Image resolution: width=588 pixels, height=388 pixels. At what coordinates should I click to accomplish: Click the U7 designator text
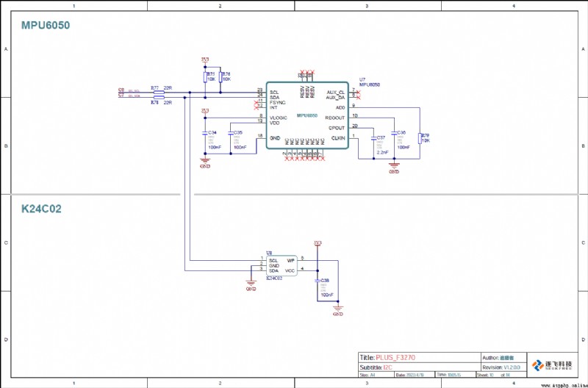point(362,80)
